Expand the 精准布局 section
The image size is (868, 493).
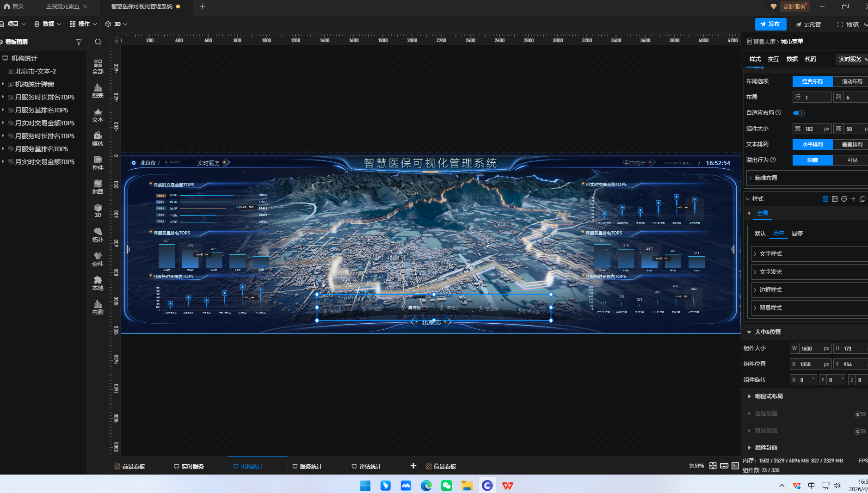[x=766, y=178]
